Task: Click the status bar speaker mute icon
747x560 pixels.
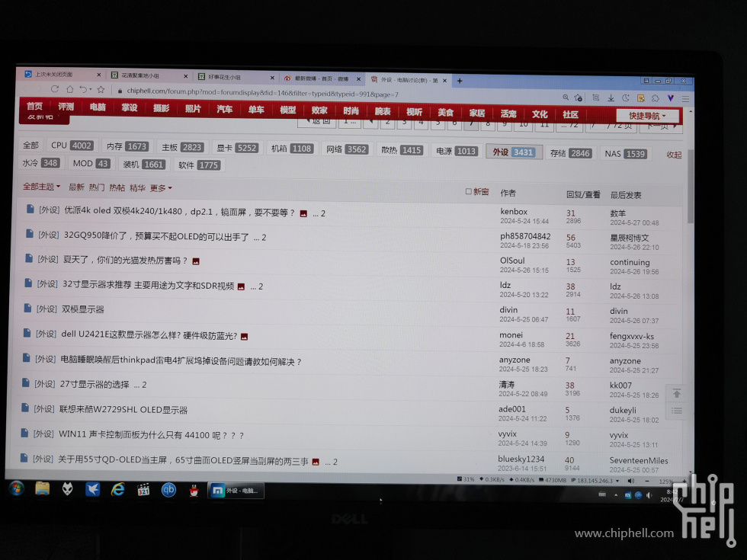Action: 631,481
